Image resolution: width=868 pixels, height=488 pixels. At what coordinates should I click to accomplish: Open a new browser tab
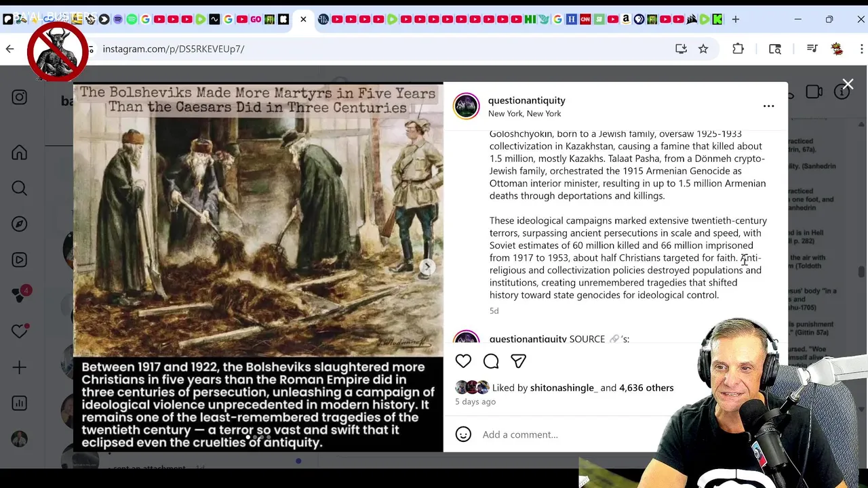[x=736, y=20]
